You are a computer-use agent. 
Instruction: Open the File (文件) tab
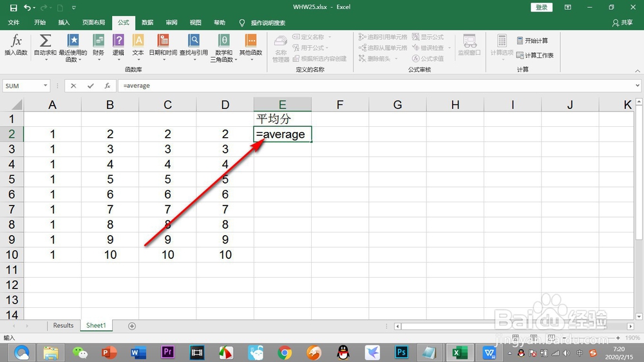point(14,23)
